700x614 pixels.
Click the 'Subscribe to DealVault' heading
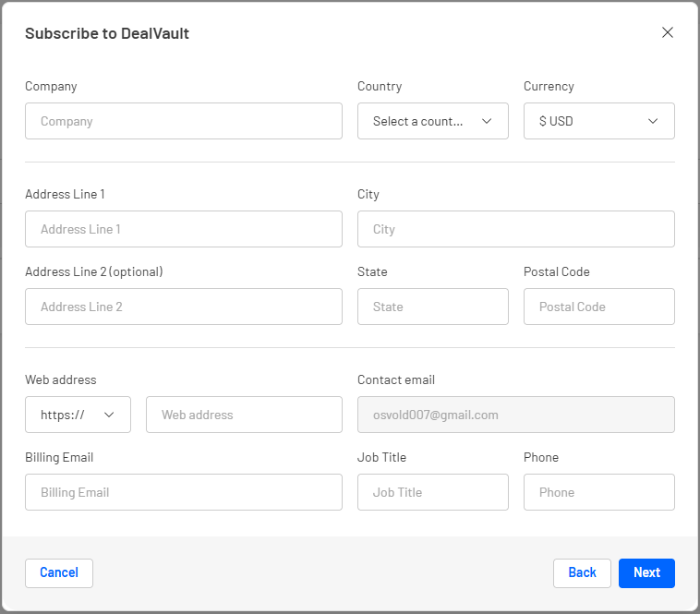point(107,33)
